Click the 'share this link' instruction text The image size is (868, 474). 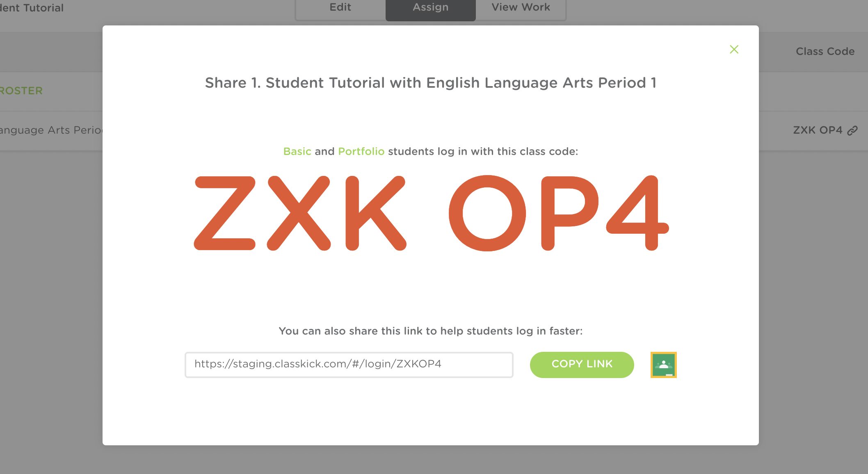pyautogui.click(x=430, y=331)
